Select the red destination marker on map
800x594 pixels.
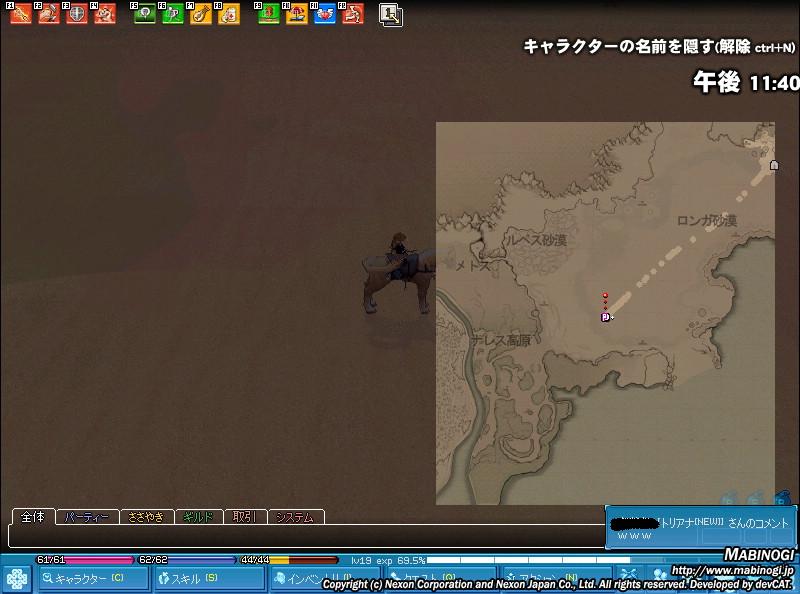pos(605,295)
